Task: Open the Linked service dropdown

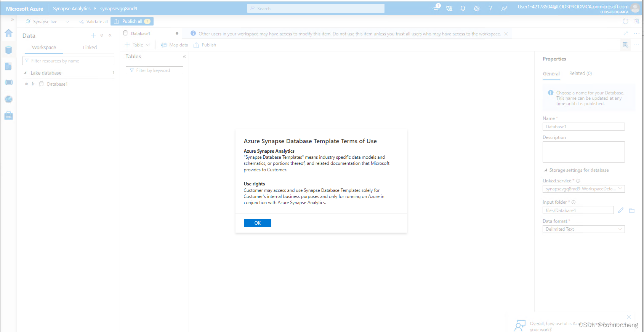Action: pos(584,189)
